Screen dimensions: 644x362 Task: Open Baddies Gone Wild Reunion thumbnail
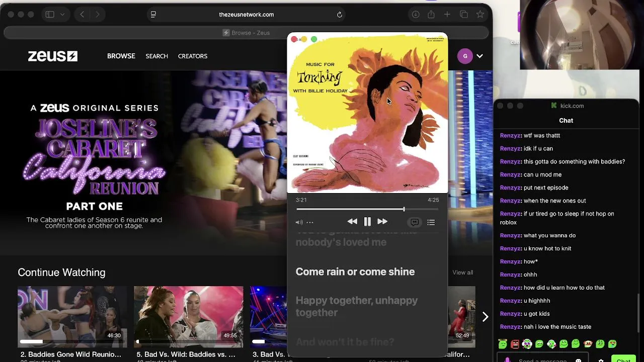click(72, 317)
